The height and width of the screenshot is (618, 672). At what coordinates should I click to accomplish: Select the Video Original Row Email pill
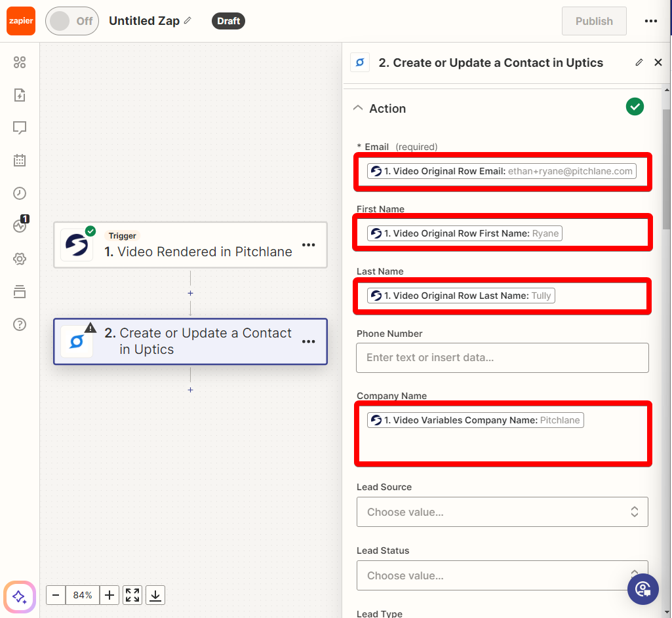pyautogui.click(x=502, y=171)
